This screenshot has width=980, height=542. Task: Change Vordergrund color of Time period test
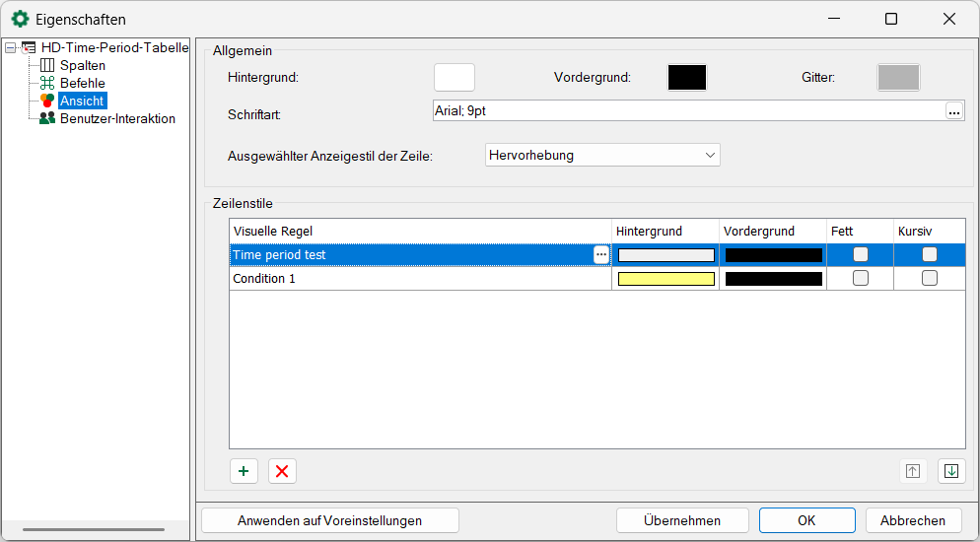[x=774, y=255]
